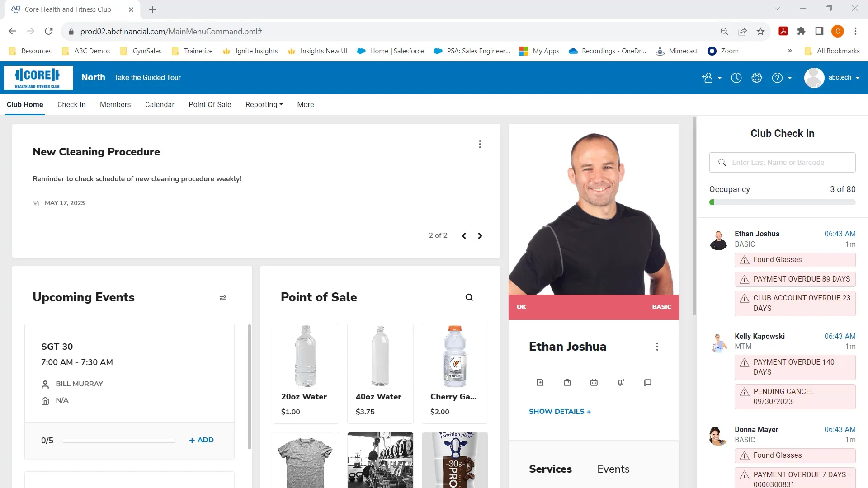Click the SHOW DETAILS link for Ethan Joshua

[x=559, y=412]
